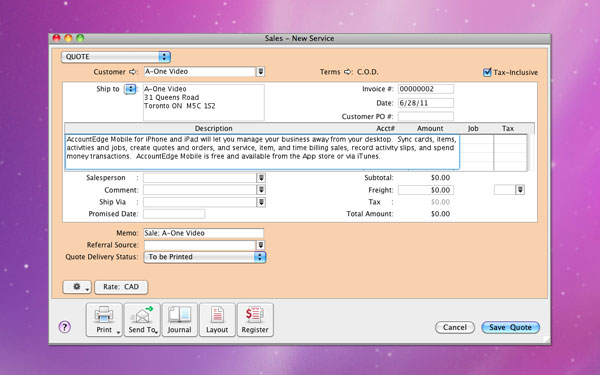Click the Cancel button

coord(455,327)
